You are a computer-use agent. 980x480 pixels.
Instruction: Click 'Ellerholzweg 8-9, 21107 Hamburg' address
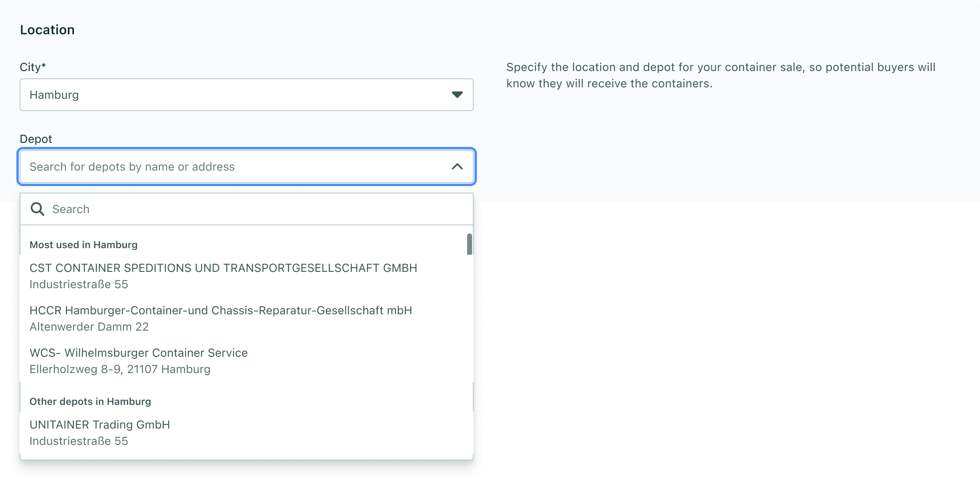coord(120,369)
